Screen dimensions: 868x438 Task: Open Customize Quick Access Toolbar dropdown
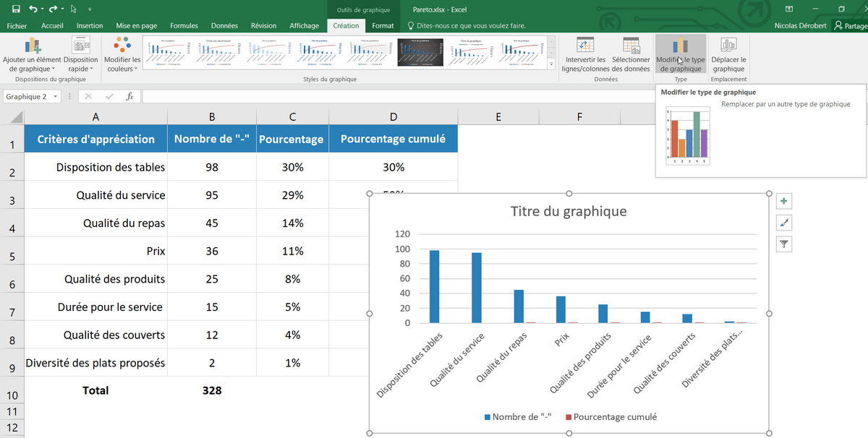click(90, 9)
